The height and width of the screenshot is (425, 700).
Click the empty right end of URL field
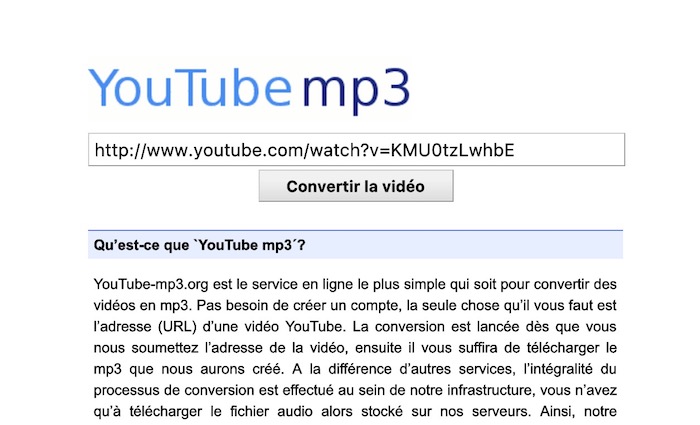pyautogui.click(x=569, y=150)
